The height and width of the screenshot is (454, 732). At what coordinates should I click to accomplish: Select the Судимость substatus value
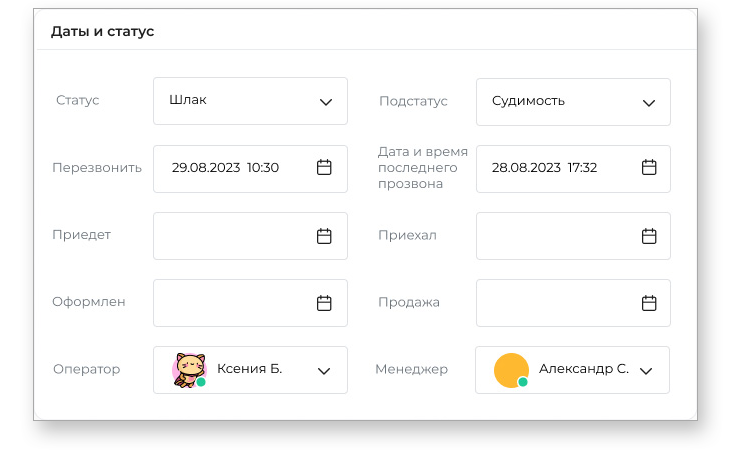coord(528,101)
